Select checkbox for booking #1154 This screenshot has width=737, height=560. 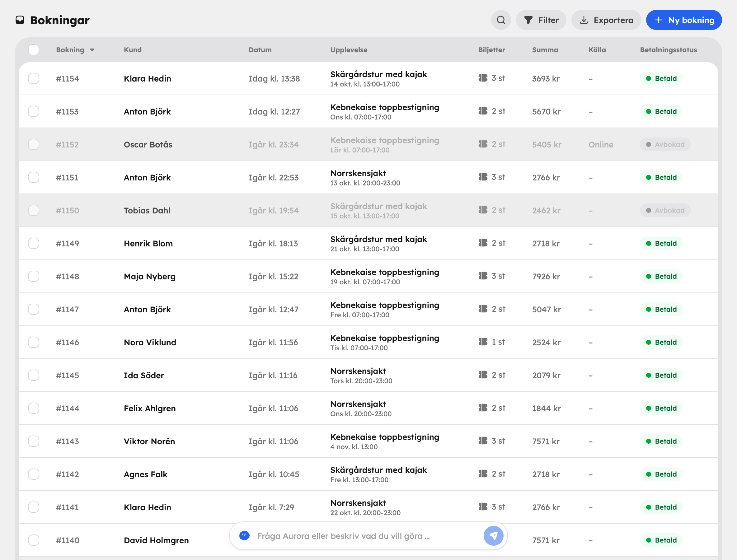tap(34, 79)
